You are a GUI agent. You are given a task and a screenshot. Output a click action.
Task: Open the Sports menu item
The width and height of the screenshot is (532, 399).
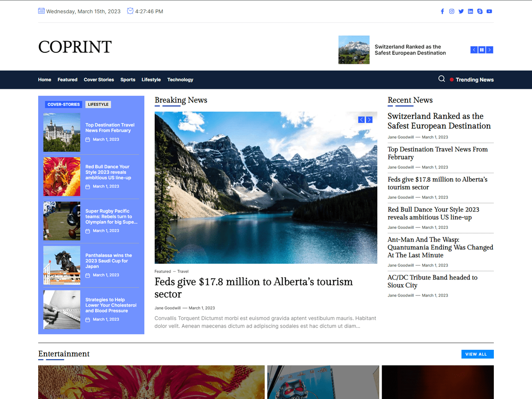pos(128,80)
